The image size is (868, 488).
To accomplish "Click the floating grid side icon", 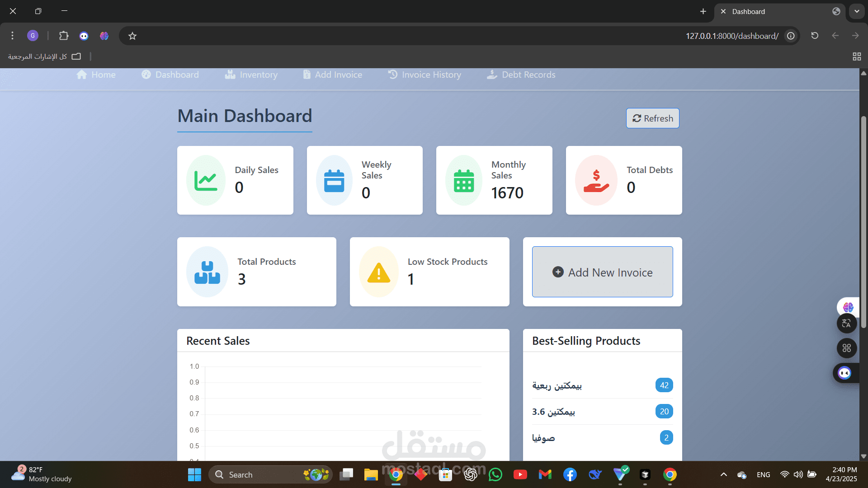I will tap(847, 348).
